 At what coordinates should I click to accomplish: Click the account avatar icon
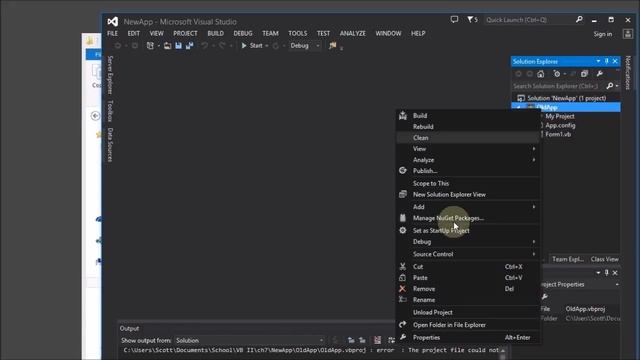pyautogui.click(x=628, y=34)
